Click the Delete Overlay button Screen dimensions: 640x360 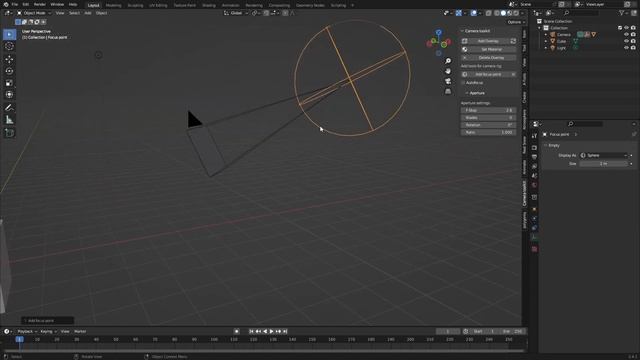(489, 58)
